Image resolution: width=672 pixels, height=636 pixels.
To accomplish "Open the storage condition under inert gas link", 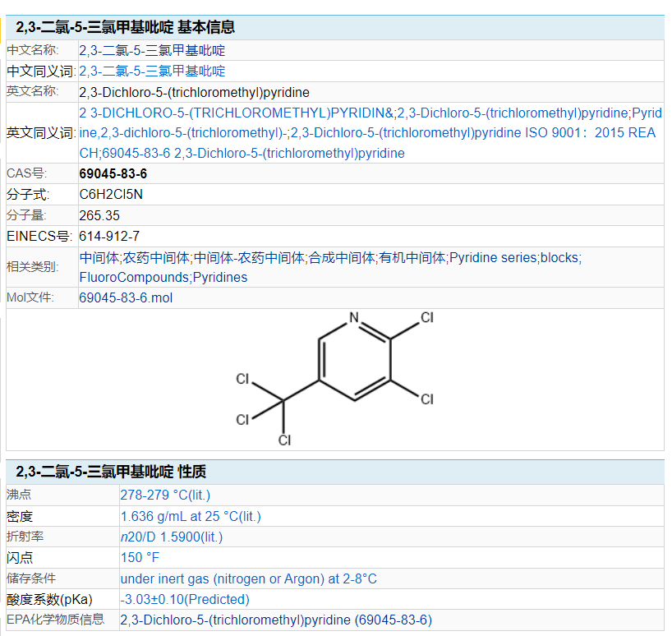I will [249, 579].
